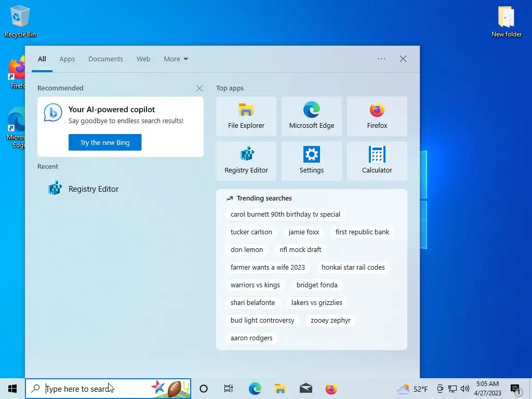Select the nfl mock draft trending search
This screenshot has height=399, width=532.
300,250
